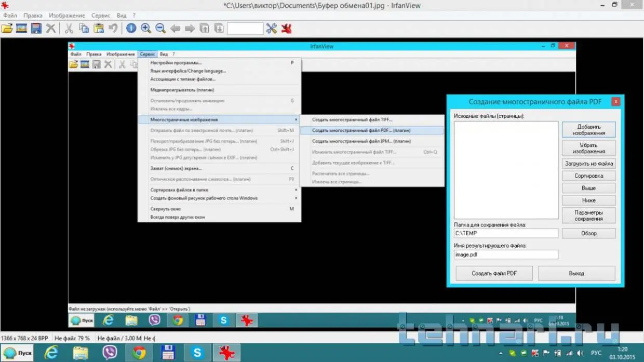Open the ? help menu in the outer menu bar
The width and height of the screenshot is (644, 362).
[x=134, y=16]
